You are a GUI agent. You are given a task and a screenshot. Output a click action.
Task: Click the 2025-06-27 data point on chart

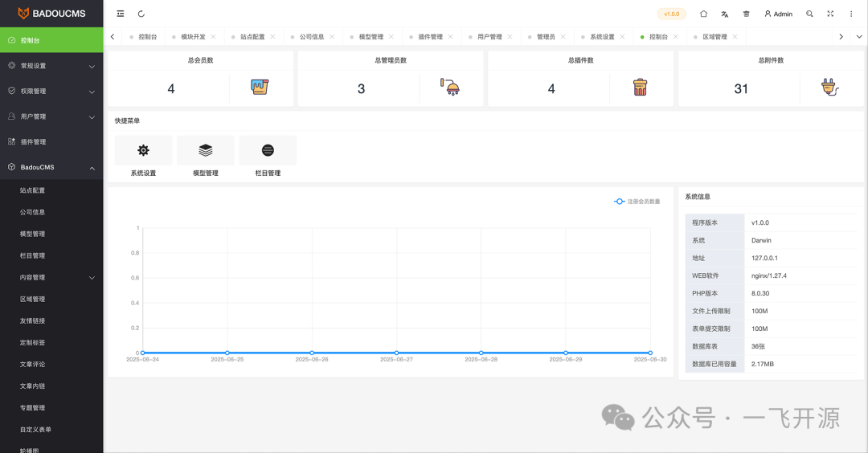coord(396,353)
